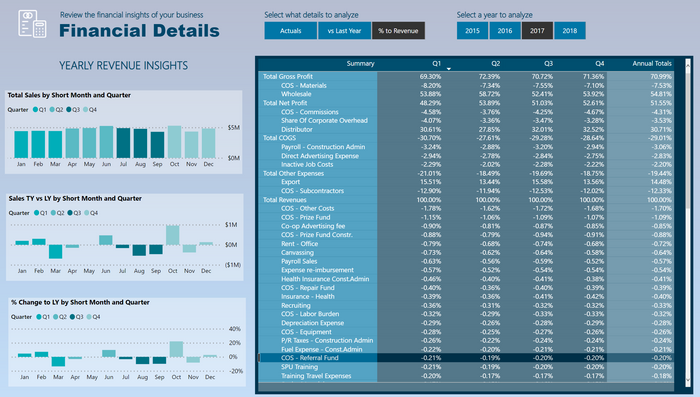Click the Oct bar in % Change to LY chart
Screen dimensions: 700x397
176,349
